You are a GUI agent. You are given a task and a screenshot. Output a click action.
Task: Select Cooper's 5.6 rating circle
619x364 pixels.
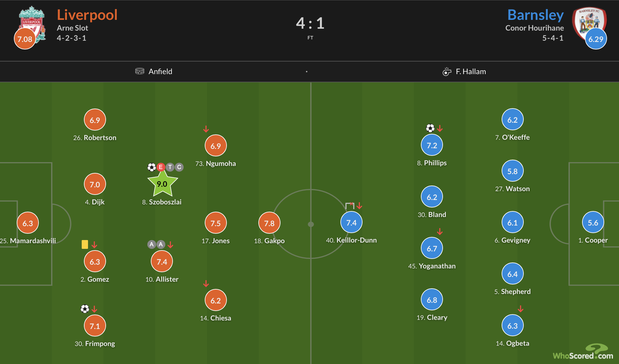(x=593, y=223)
